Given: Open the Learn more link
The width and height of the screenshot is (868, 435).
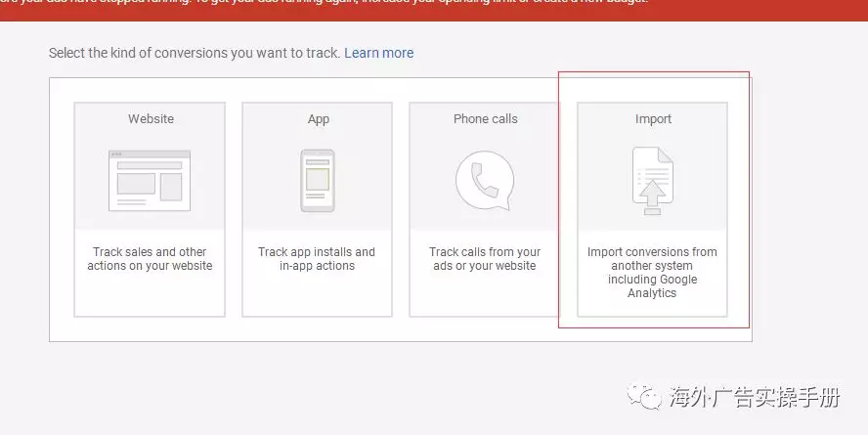Looking at the screenshot, I should tap(378, 53).
